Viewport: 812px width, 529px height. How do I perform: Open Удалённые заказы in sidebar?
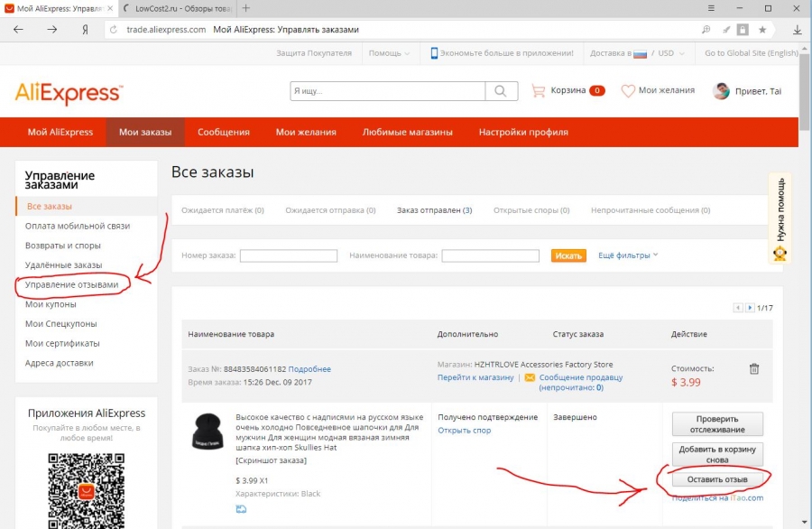[x=64, y=265]
